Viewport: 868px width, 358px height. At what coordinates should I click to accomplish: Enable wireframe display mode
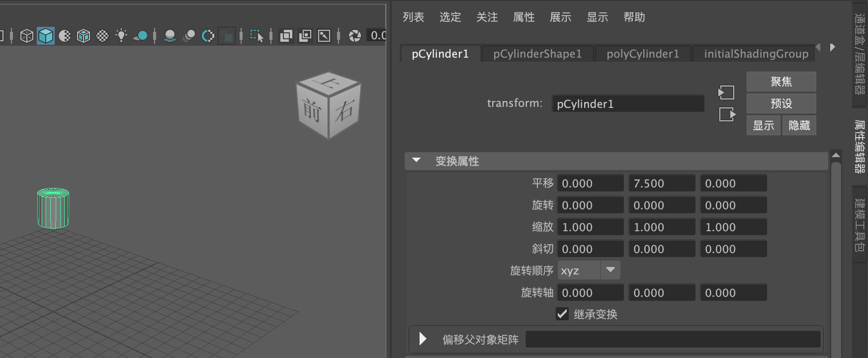pos(27,36)
